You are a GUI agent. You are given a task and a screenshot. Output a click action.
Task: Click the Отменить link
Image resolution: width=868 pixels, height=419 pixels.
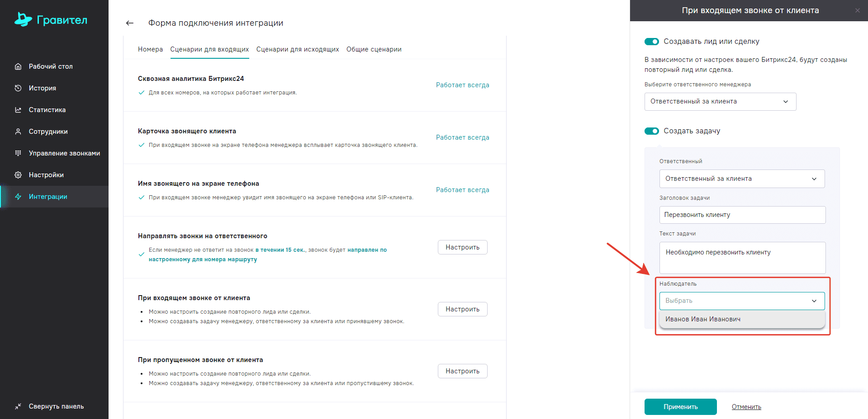click(746, 407)
